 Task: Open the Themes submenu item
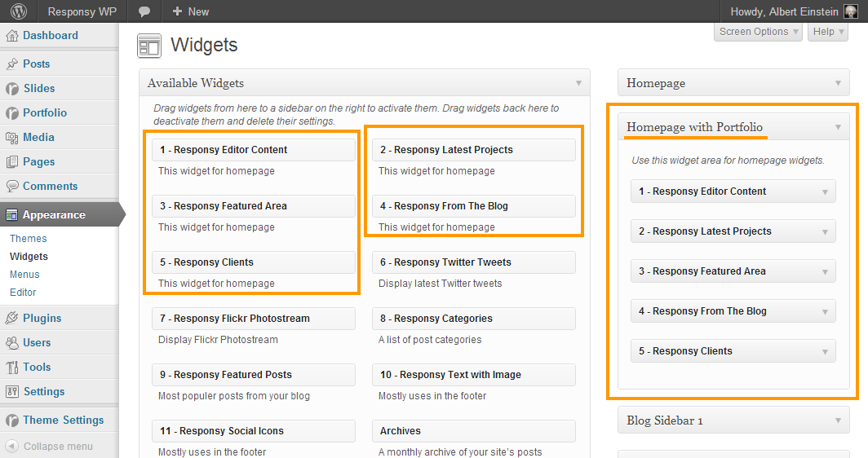coord(29,239)
